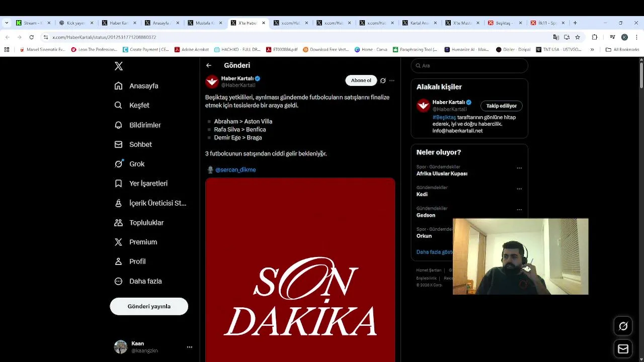This screenshot has width=644, height=362.
Task: Open the tab search dropdown arrow
Action: click(7, 23)
